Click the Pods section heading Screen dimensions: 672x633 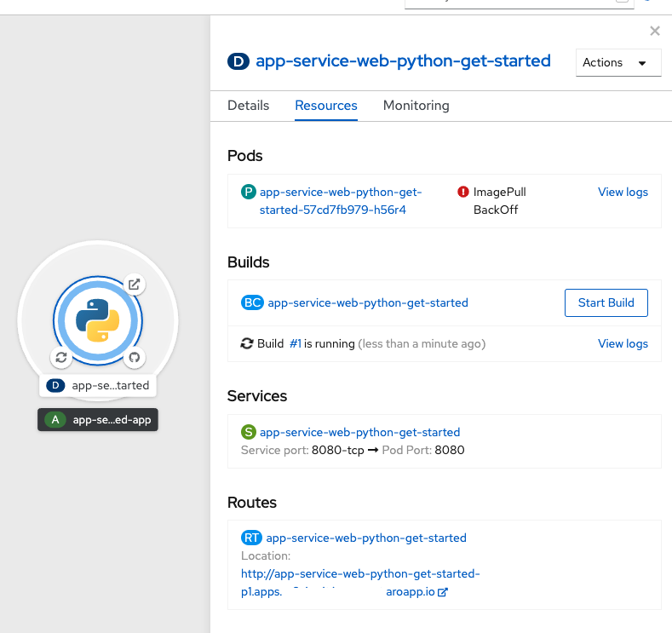tap(244, 156)
